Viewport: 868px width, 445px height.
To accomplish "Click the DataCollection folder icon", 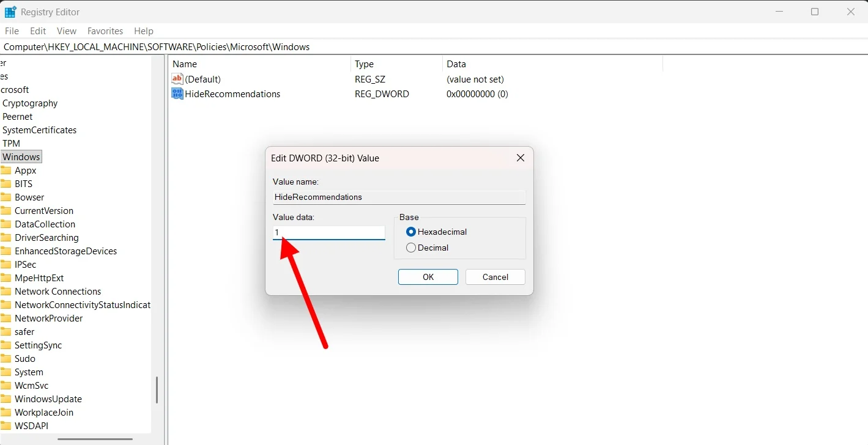I will tap(6, 224).
